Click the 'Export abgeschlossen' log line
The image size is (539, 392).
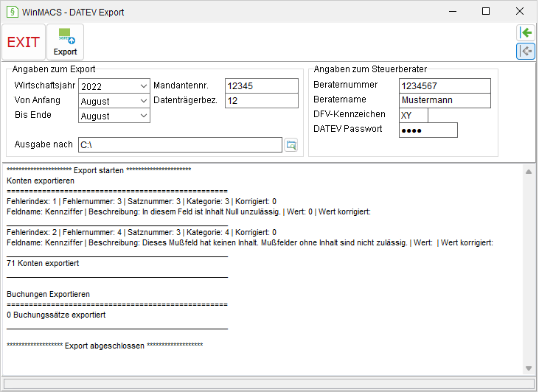[x=105, y=346]
